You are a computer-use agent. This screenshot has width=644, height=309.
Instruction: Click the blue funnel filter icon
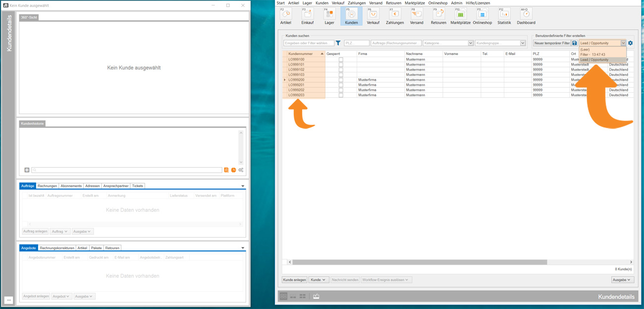338,43
